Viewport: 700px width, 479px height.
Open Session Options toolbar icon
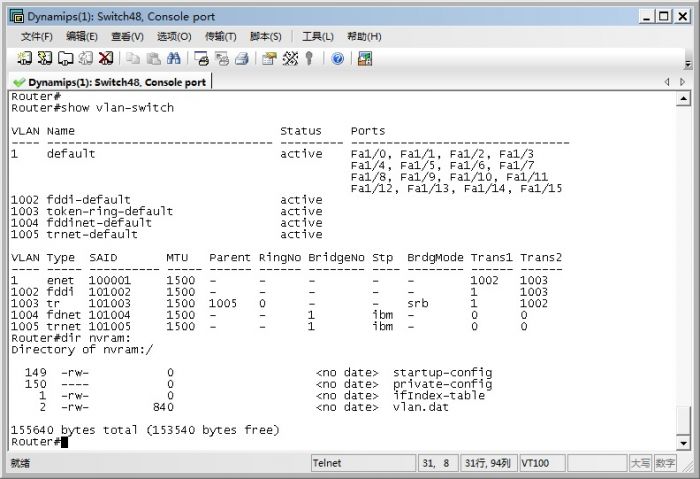[269, 58]
